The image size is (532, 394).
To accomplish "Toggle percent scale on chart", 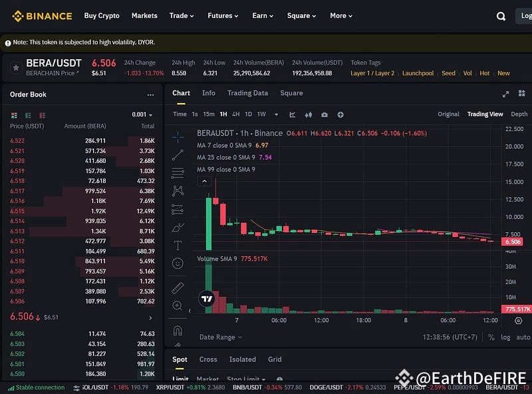I will point(491,337).
